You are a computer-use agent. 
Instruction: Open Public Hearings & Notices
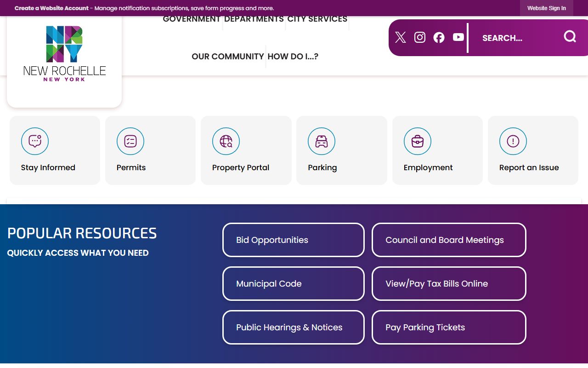click(x=294, y=328)
